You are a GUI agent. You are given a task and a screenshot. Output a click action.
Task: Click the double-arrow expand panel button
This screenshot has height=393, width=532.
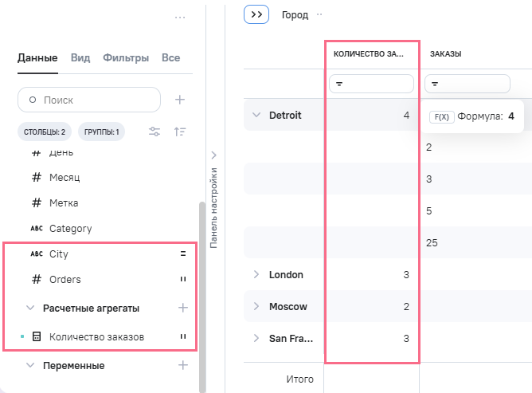[x=256, y=14]
